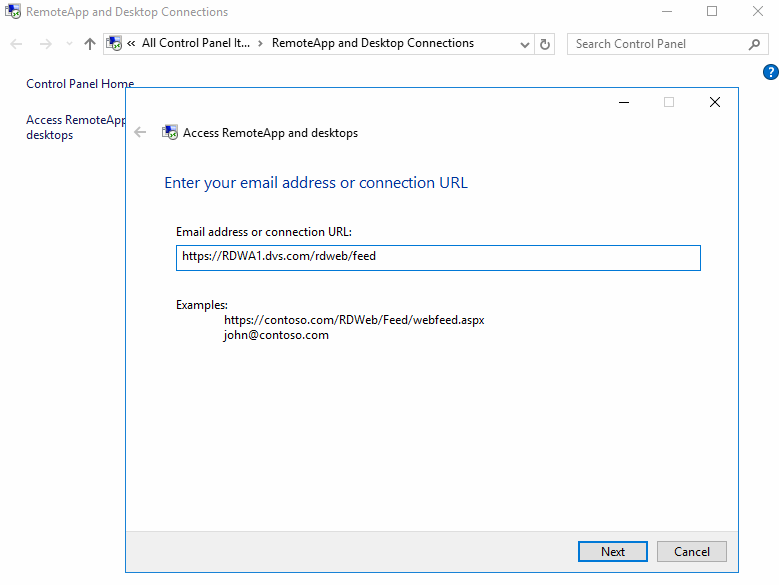
Task: Minimize the Access RemoteApp wizard dialog
Action: [x=624, y=102]
